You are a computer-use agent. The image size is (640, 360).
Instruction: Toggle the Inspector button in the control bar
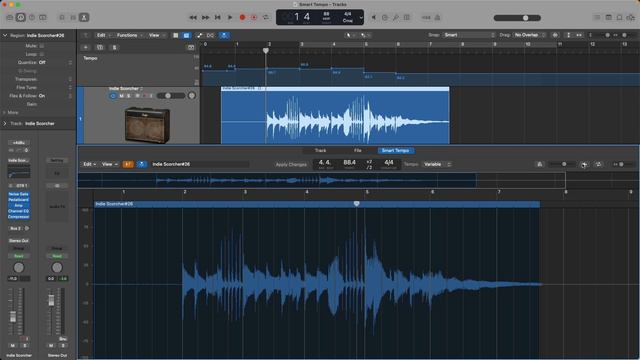point(21,18)
